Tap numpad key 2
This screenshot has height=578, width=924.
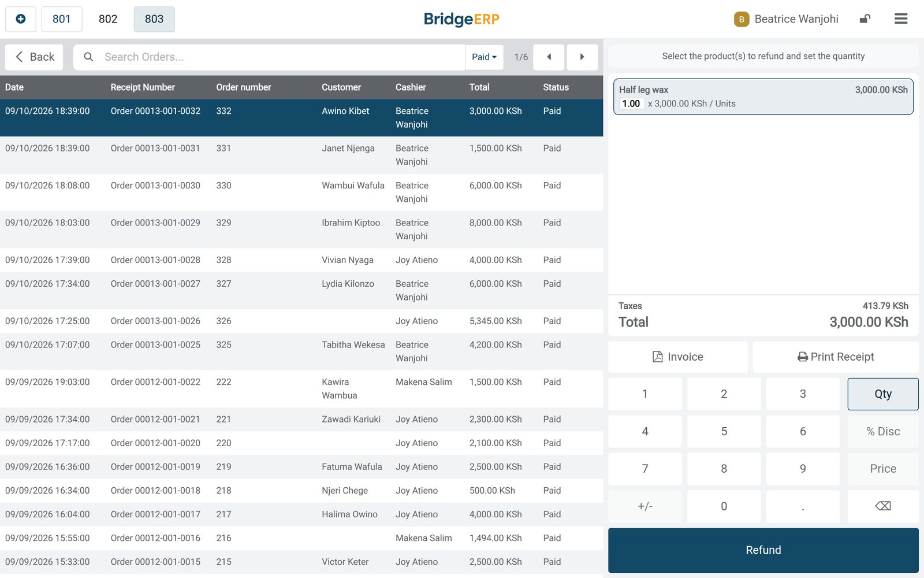pyautogui.click(x=724, y=394)
